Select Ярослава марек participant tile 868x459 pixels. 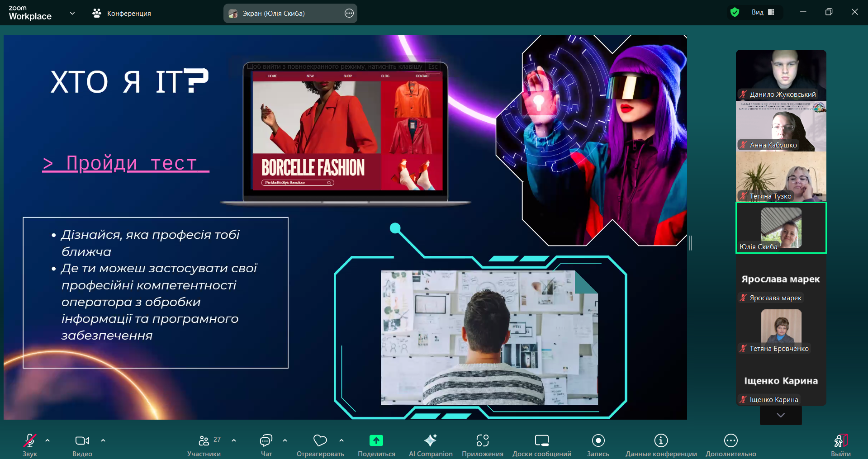pos(781,279)
